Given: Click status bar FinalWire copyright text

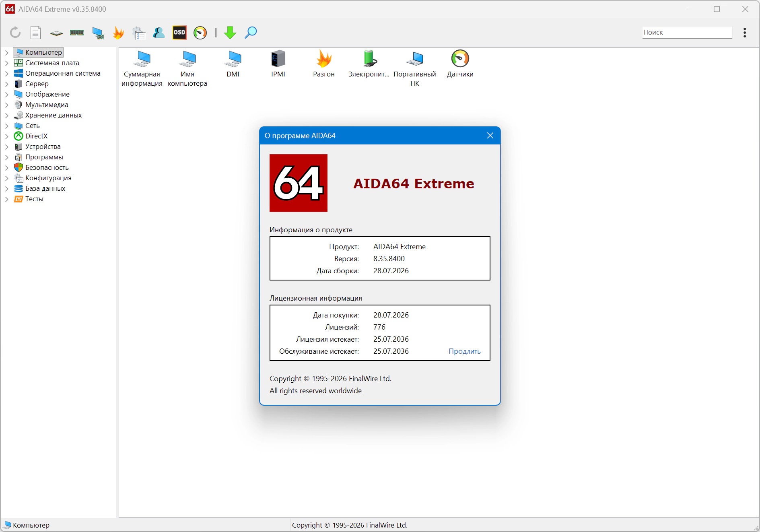Looking at the screenshot, I should tap(350, 525).
